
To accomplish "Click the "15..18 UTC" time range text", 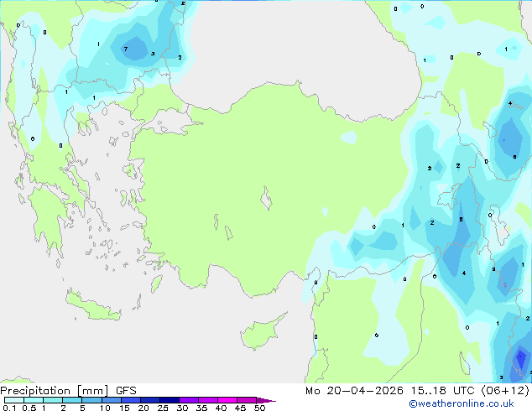I will click(442, 391).
